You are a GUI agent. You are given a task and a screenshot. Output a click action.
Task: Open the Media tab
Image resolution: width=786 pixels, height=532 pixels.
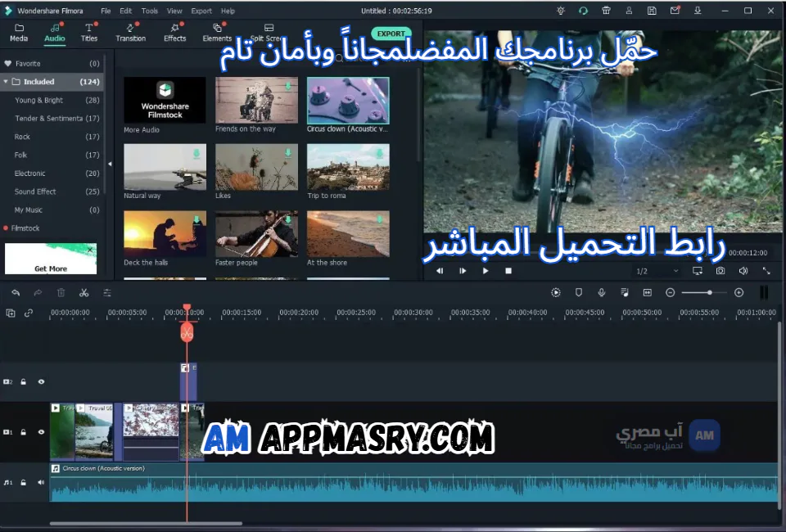pos(19,33)
